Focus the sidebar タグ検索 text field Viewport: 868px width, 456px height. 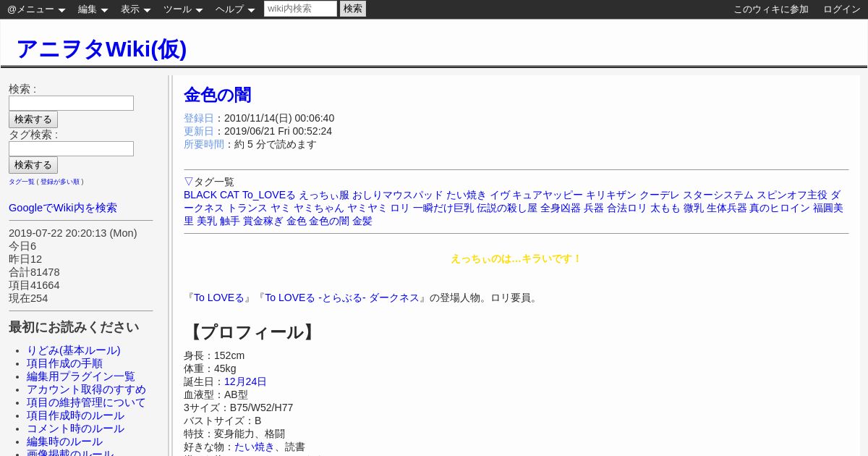(71, 148)
